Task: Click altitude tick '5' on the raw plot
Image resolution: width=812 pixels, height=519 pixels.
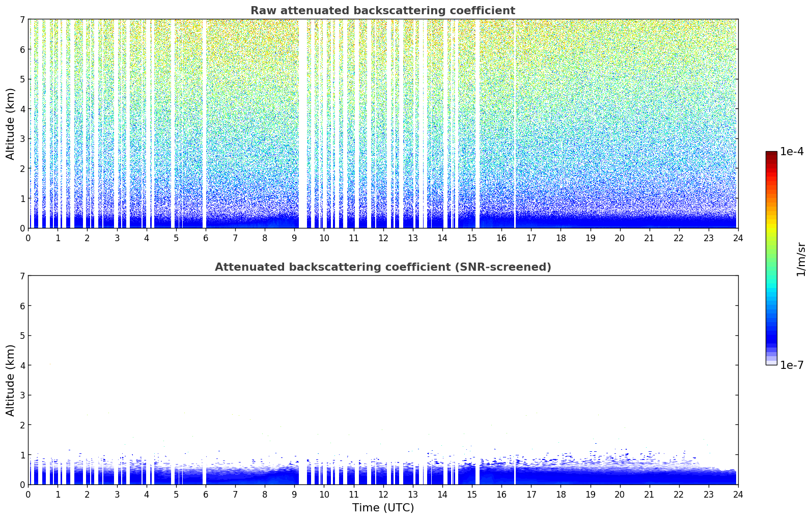Action: pos(22,79)
